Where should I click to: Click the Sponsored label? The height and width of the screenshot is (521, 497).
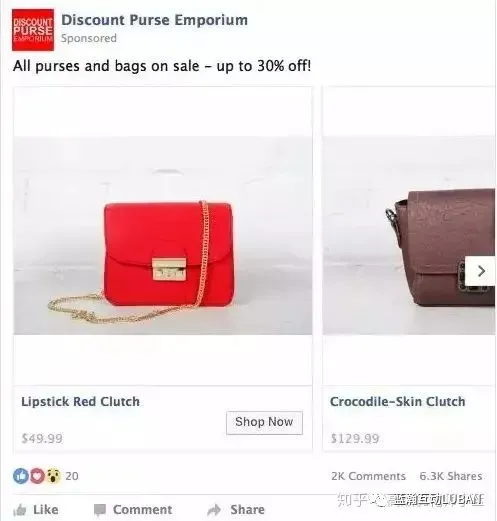[89, 38]
